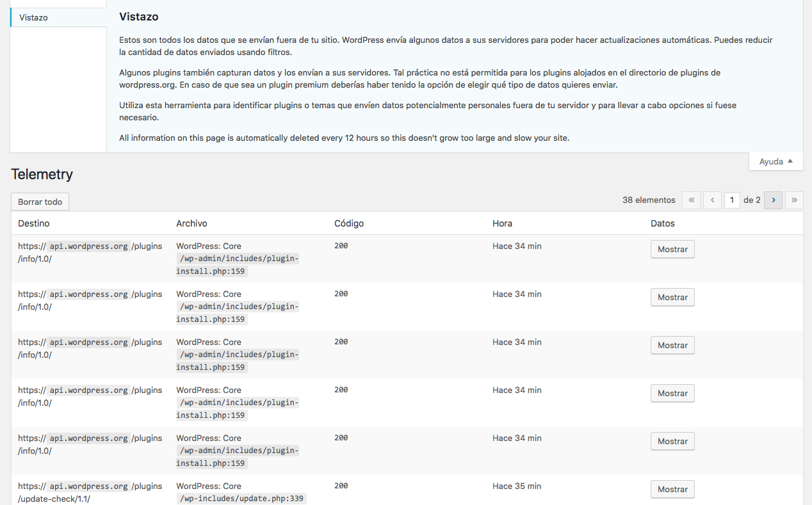Image resolution: width=812 pixels, height=505 pixels.
Task: Click the Código column header
Action: (x=349, y=223)
